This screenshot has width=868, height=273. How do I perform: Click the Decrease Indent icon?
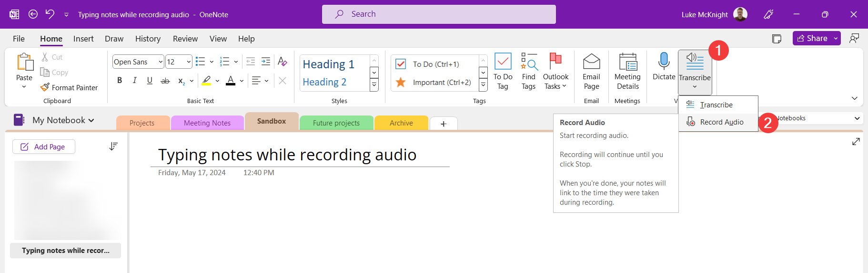point(251,61)
